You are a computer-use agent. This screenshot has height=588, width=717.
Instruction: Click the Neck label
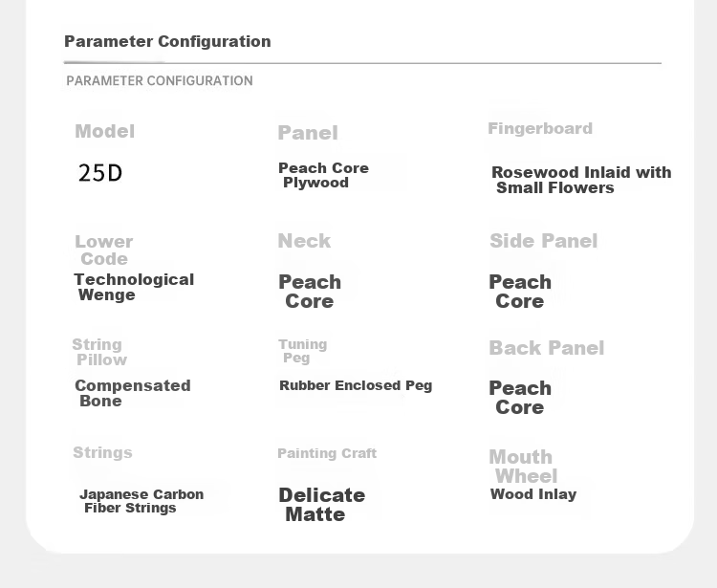point(304,241)
